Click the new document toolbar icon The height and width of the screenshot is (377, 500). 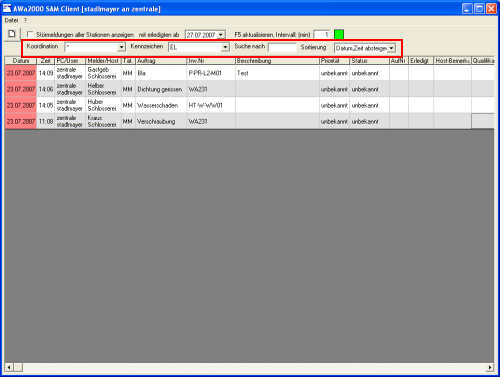(12, 34)
